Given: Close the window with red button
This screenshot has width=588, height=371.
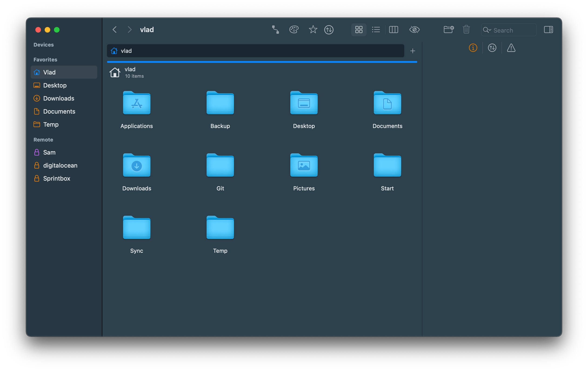Looking at the screenshot, I should (x=38, y=30).
